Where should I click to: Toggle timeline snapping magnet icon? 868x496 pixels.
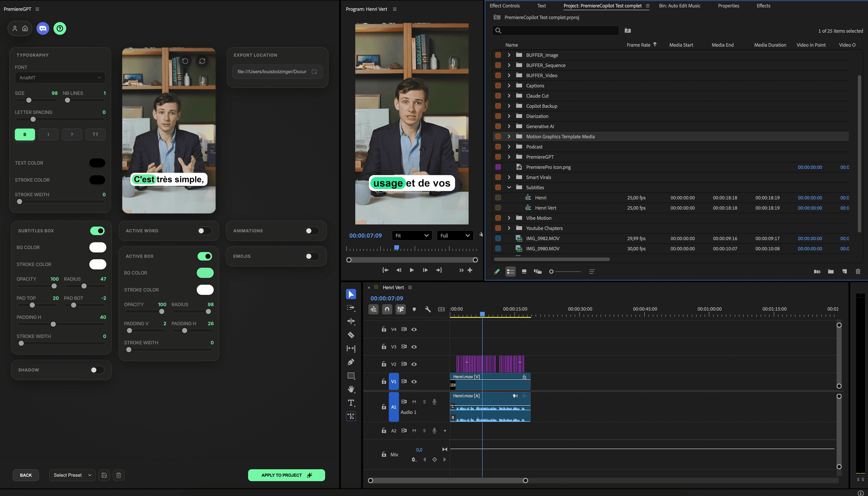coord(387,309)
